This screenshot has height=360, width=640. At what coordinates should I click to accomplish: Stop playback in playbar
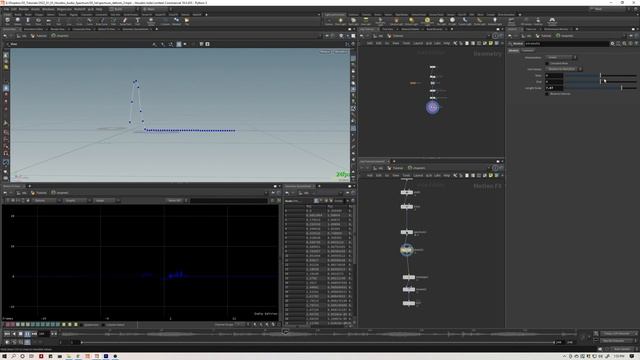tap(20, 333)
